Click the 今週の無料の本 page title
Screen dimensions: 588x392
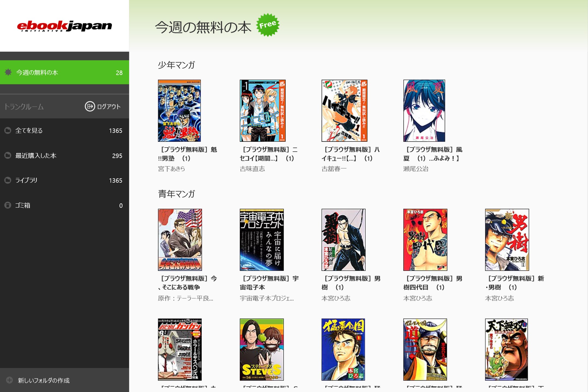[203, 27]
